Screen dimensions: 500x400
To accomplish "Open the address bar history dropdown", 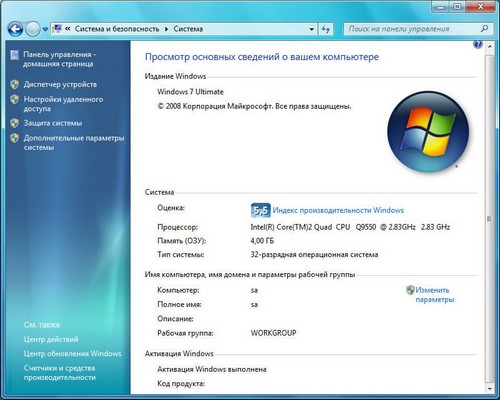I will point(312,29).
